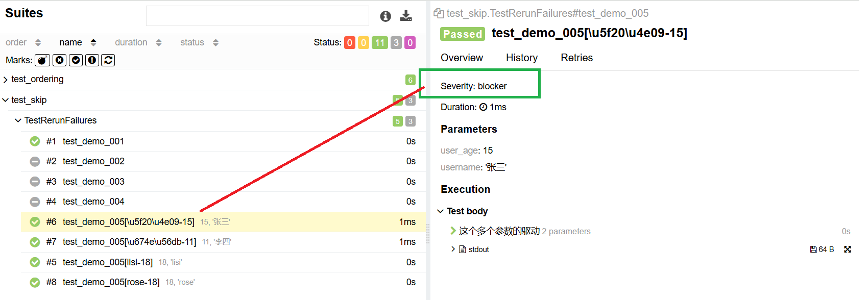The height and width of the screenshot is (300, 868).
Task: Click the Duration clock icon
Action: tap(483, 107)
